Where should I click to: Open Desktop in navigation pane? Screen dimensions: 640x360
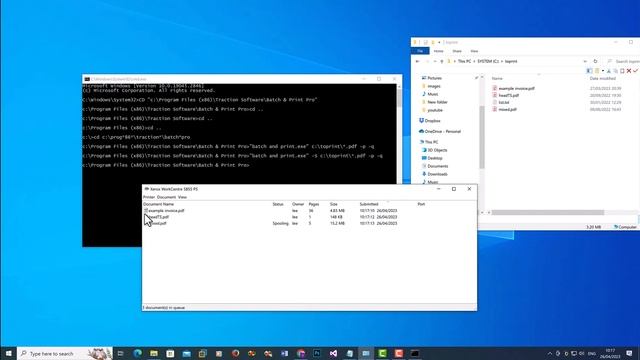click(435, 158)
